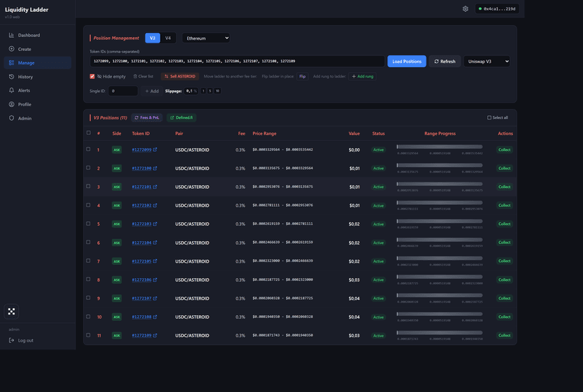Set slippage preset to 10
583x392 pixels.
tap(217, 91)
